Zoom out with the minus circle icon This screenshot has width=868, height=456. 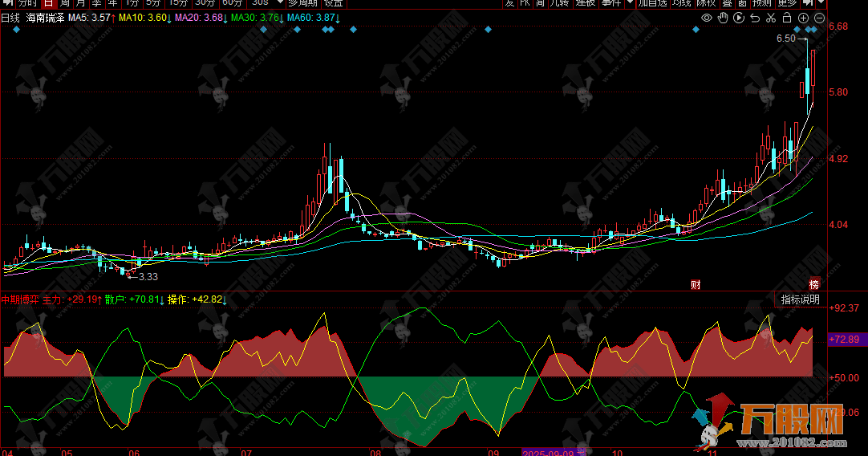click(819, 18)
